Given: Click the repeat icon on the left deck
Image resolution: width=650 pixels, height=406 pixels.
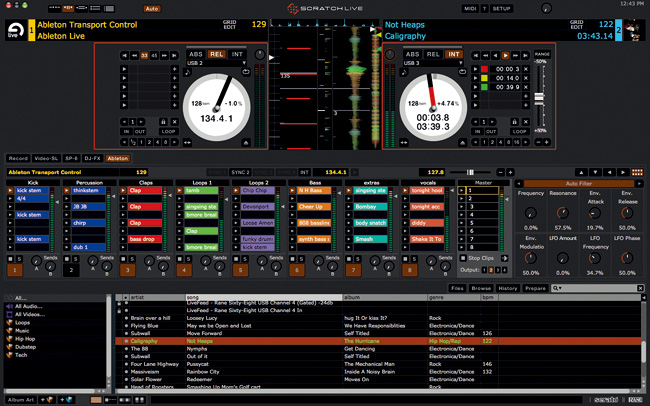Looking at the screenshot, I should 246,72.
